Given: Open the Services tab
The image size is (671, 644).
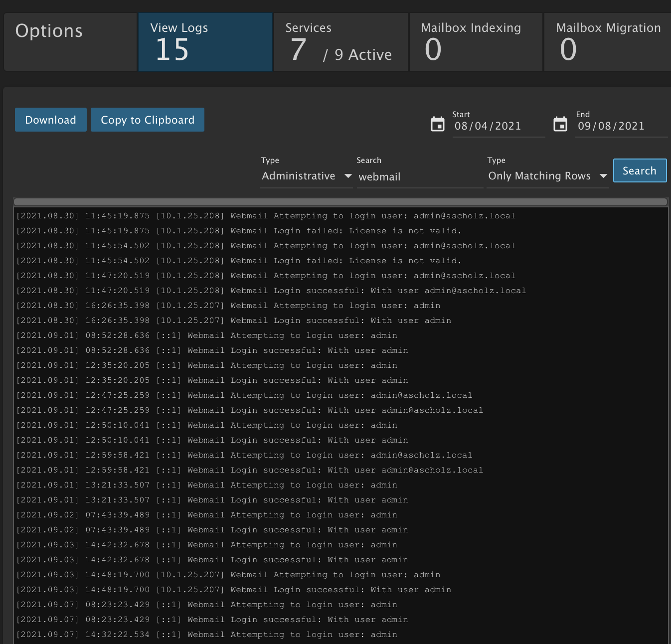Looking at the screenshot, I should 340,42.
